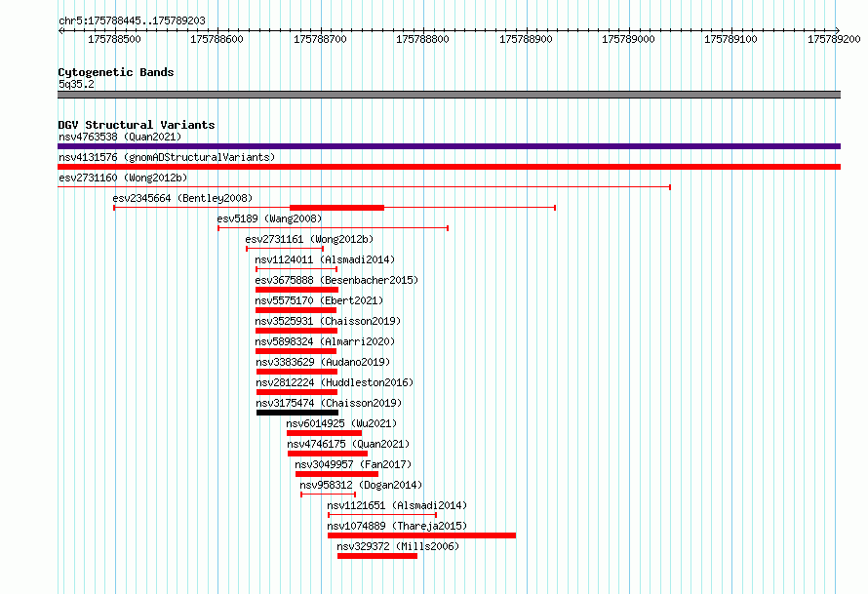Click the 175789100 ruler coordinate

click(730, 39)
